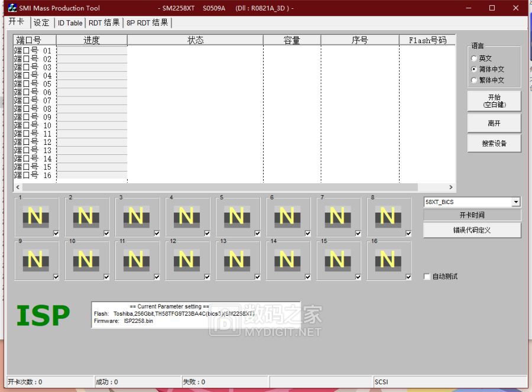
Task: Select the port 12 N status icon
Action: (x=186, y=260)
